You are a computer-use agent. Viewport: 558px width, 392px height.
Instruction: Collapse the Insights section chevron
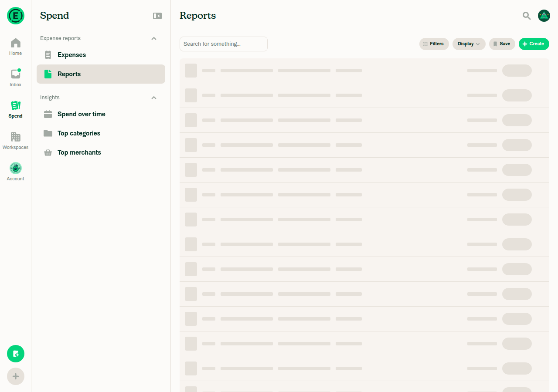click(154, 98)
